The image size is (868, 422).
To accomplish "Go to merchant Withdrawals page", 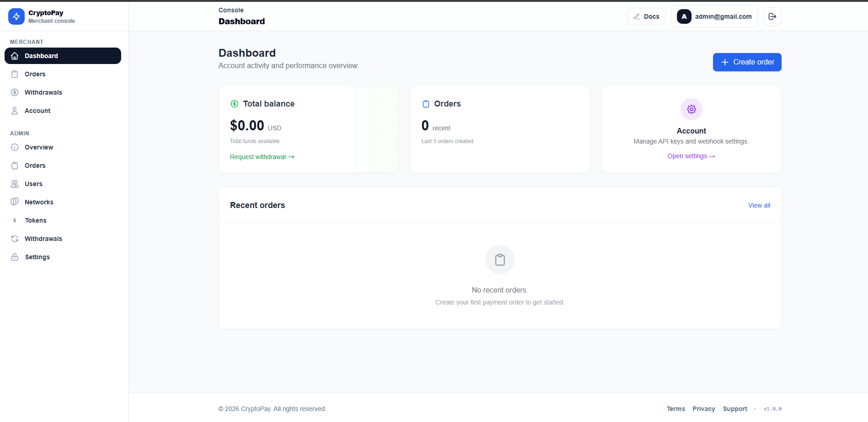I will coord(43,92).
